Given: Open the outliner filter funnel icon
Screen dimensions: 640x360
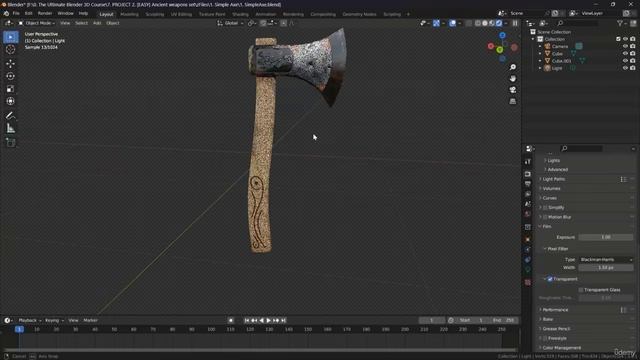Looking at the screenshot, I should pos(620,23).
